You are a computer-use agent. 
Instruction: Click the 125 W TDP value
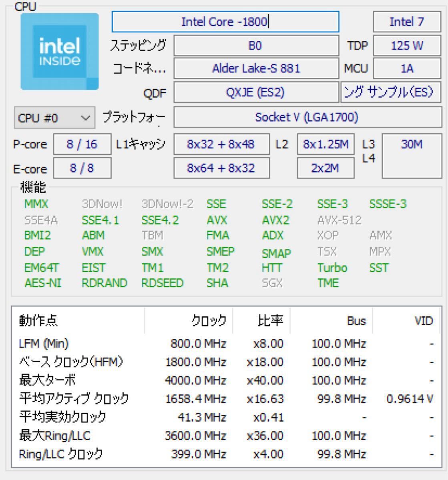[x=407, y=46]
